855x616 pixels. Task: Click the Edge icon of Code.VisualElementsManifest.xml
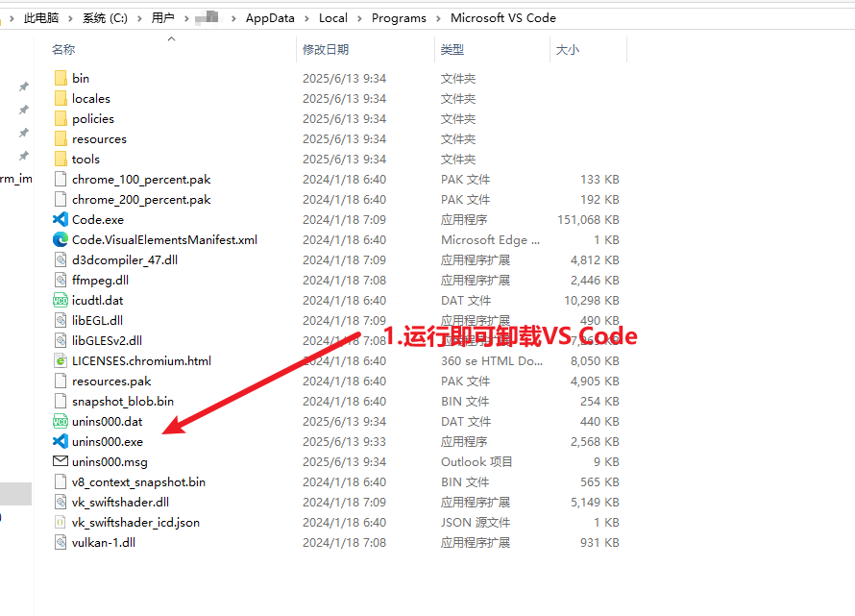(x=61, y=239)
